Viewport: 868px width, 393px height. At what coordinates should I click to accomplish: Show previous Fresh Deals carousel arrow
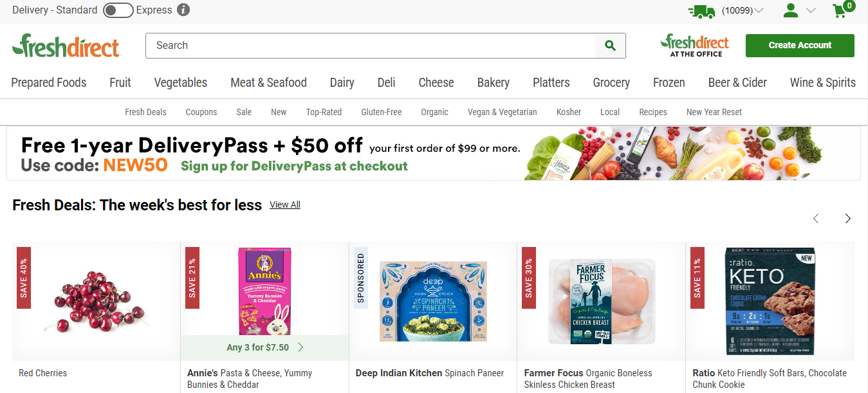click(816, 219)
